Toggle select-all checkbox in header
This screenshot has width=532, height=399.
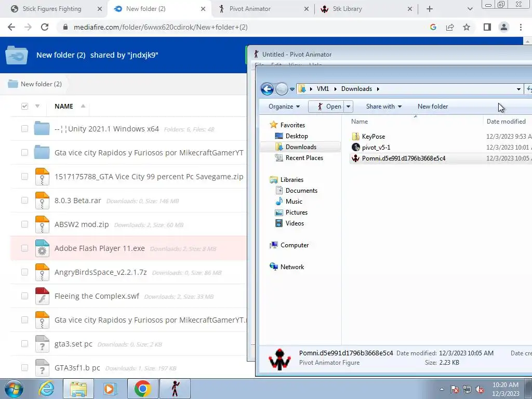tap(24, 106)
